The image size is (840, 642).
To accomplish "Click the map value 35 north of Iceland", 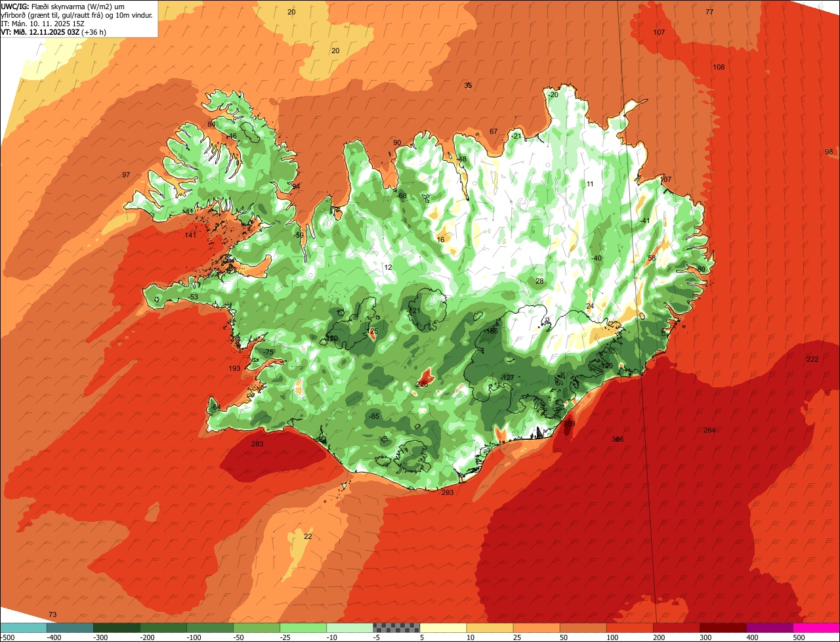I will tap(468, 86).
